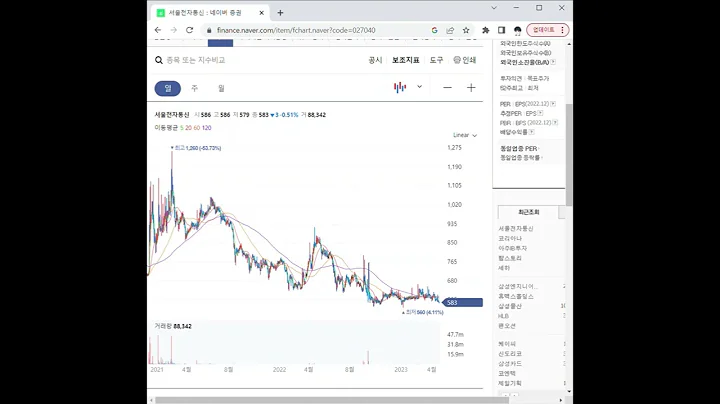
Task: Focus the 종목 또는 지수비교 search field
Action: [x=196, y=60]
